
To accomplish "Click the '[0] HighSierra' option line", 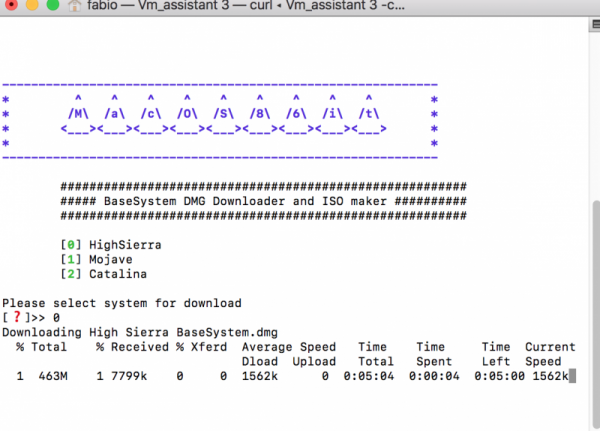I will 111,245.
